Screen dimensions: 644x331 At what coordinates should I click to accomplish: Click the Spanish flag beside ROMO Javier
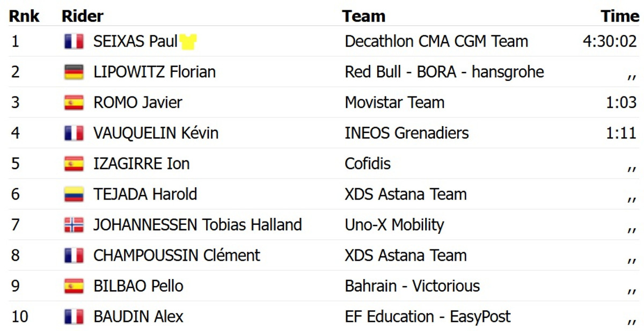point(74,103)
